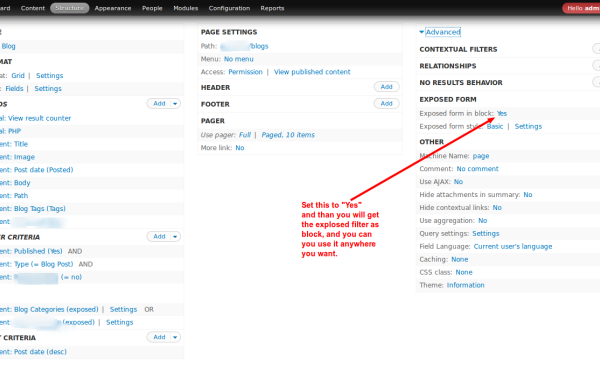Screen dimensions: 600x365
Task: Open the Modules menu
Action: tap(186, 8)
